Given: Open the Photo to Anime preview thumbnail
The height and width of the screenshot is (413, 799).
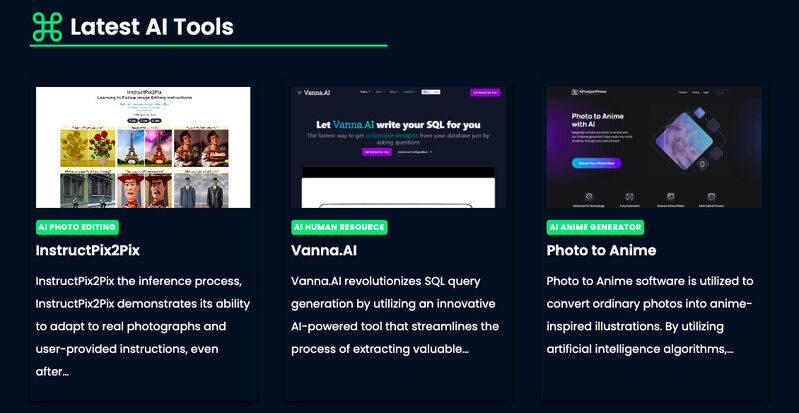Looking at the screenshot, I should point(654,147).
